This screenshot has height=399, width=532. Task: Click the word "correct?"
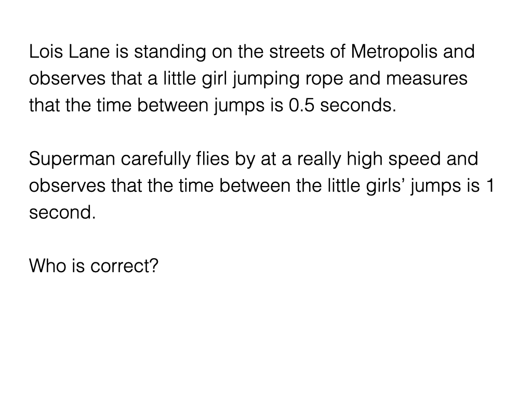[x=124, y=266]
